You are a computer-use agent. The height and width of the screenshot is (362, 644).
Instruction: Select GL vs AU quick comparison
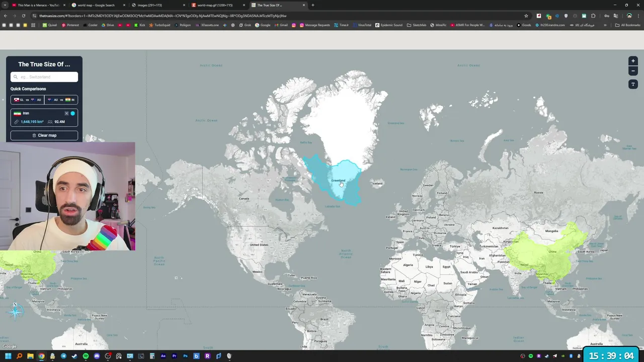[x=27, y=100]
